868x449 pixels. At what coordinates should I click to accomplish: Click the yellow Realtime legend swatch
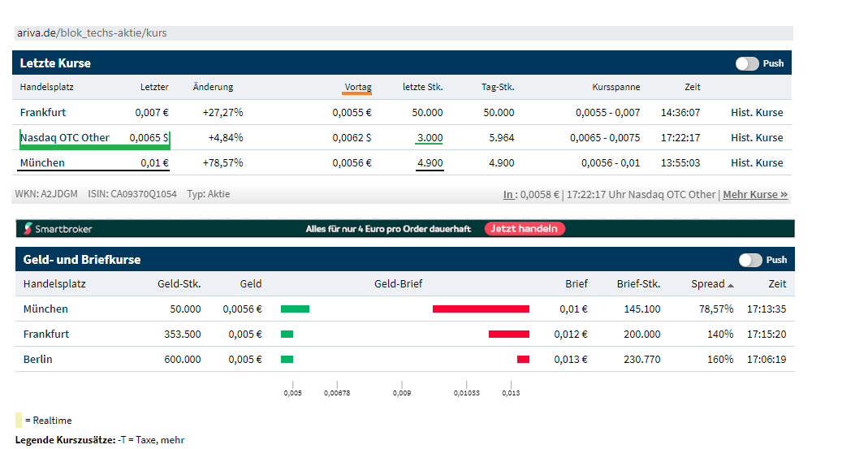(19, 421)
